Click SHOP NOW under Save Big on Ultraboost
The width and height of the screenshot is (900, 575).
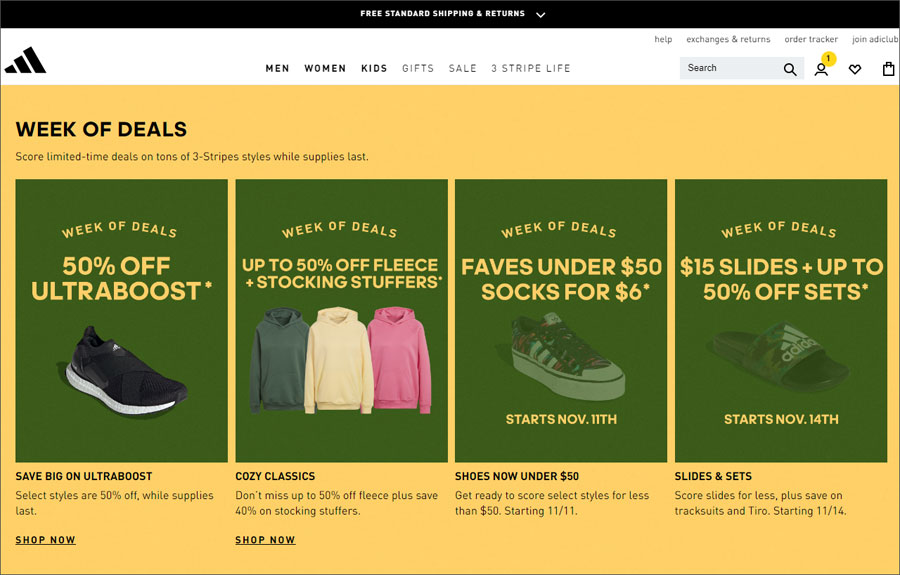click(45, 540)
